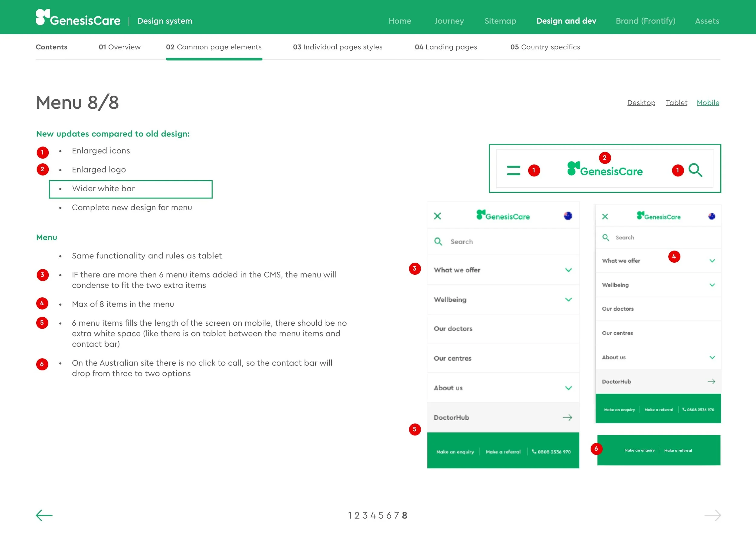The image size is (756, 538).
Task: Expand Wellbeing chevron in small mobile menu
Action: 712,285
